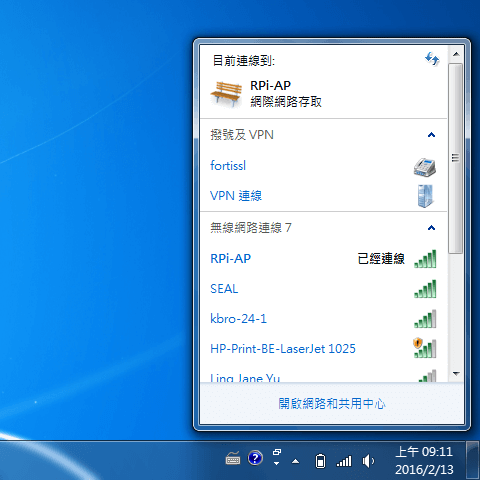
Task: Show hidden tray icons arrow
Action: pos(295,461)
